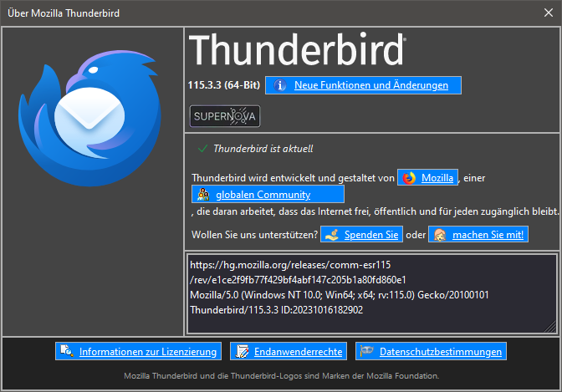Click the 'Thunderbird ist aktuell' status text

click(x=263, y=149)
